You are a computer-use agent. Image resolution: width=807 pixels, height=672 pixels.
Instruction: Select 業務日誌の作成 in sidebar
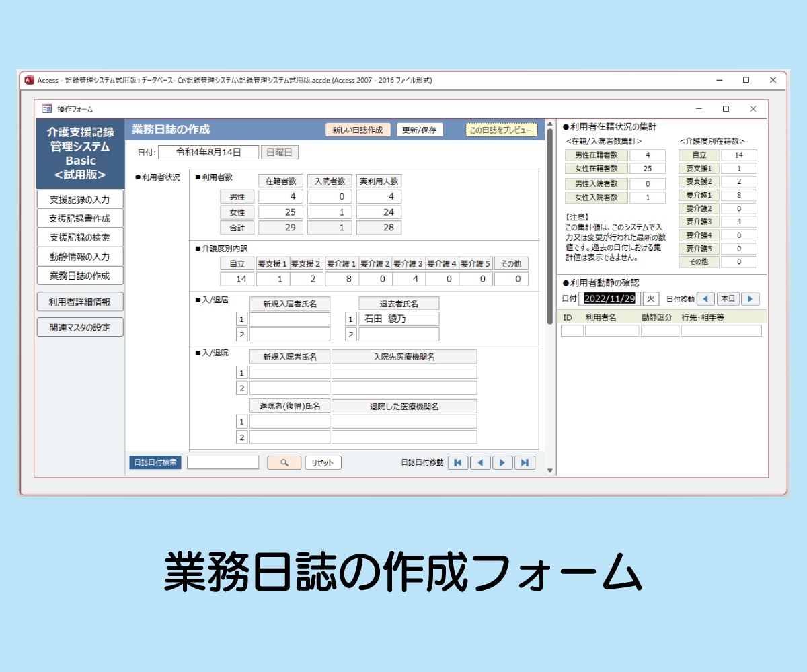click(x=80, y=275)
